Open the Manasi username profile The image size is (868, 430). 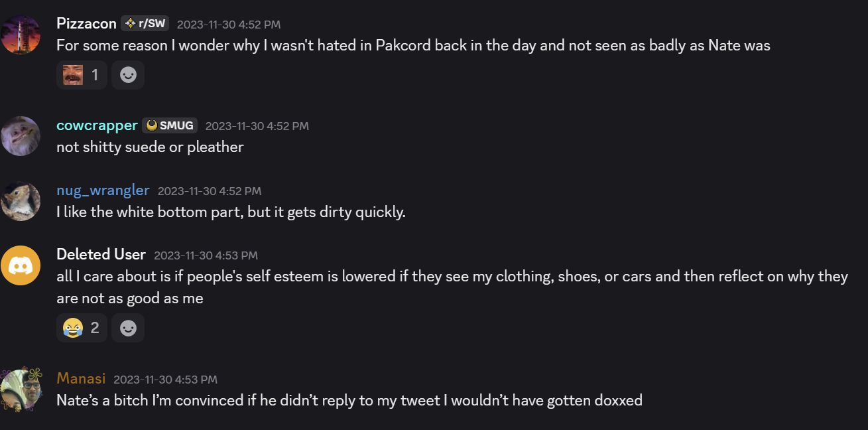pos(81,379)
